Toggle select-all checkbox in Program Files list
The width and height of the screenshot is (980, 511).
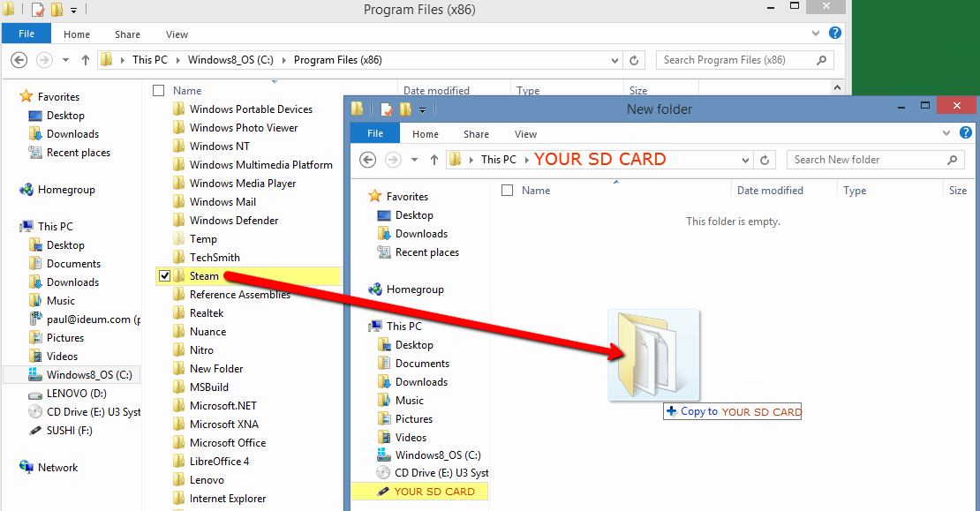(x=159, y=91)
